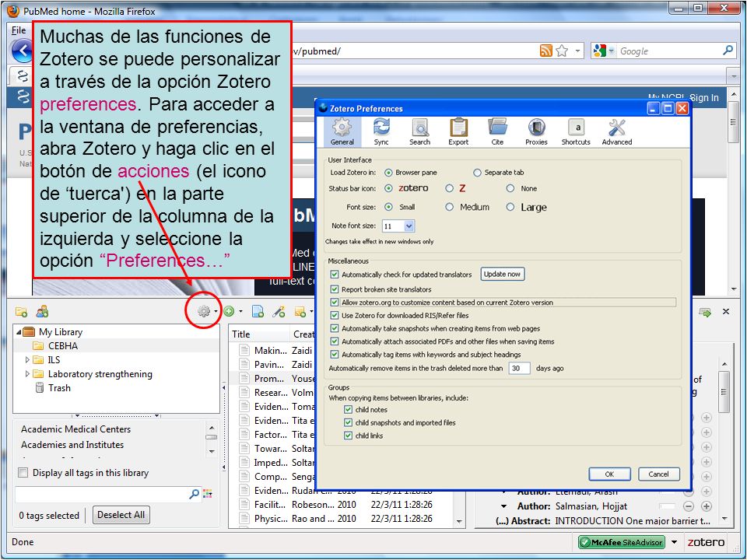Choose the Z status bar icon option
Screen dimensions: 747x560
449,188
